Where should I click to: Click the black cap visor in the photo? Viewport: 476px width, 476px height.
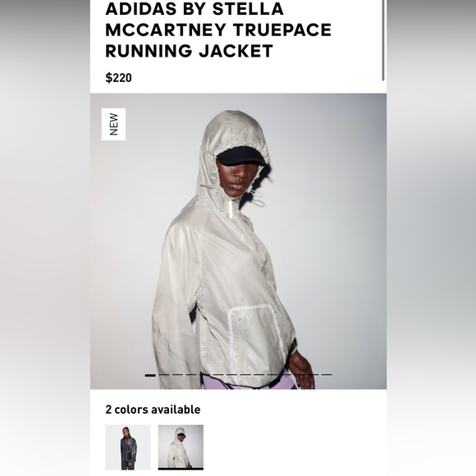[240, 156]
